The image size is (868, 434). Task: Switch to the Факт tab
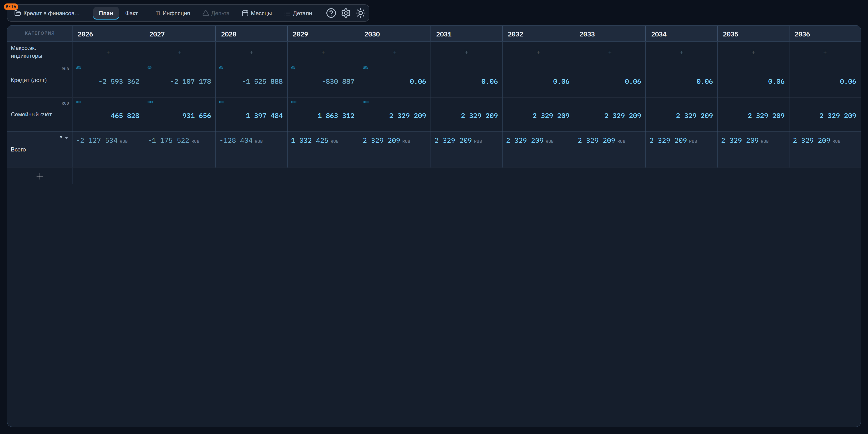[132, 13]
